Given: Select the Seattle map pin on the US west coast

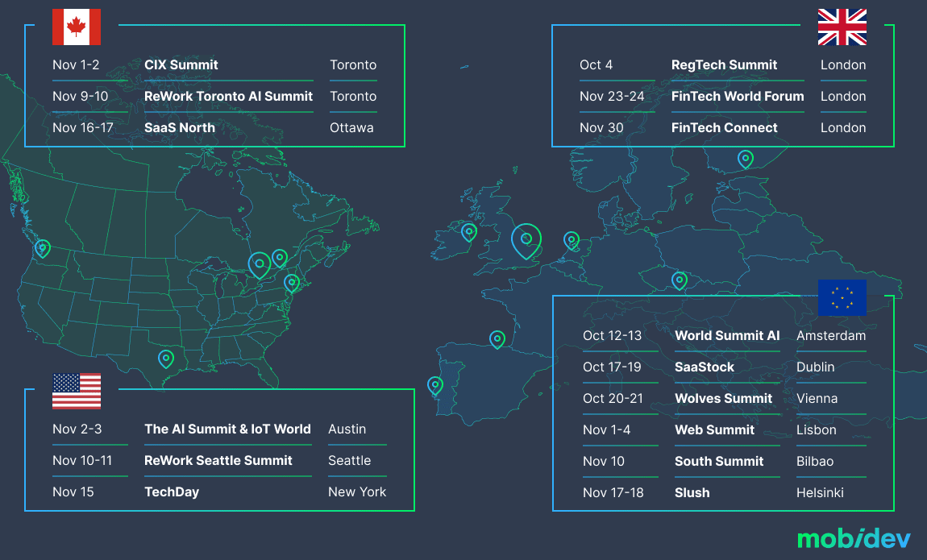Looking at the screenshot, I should click(42, 248).
